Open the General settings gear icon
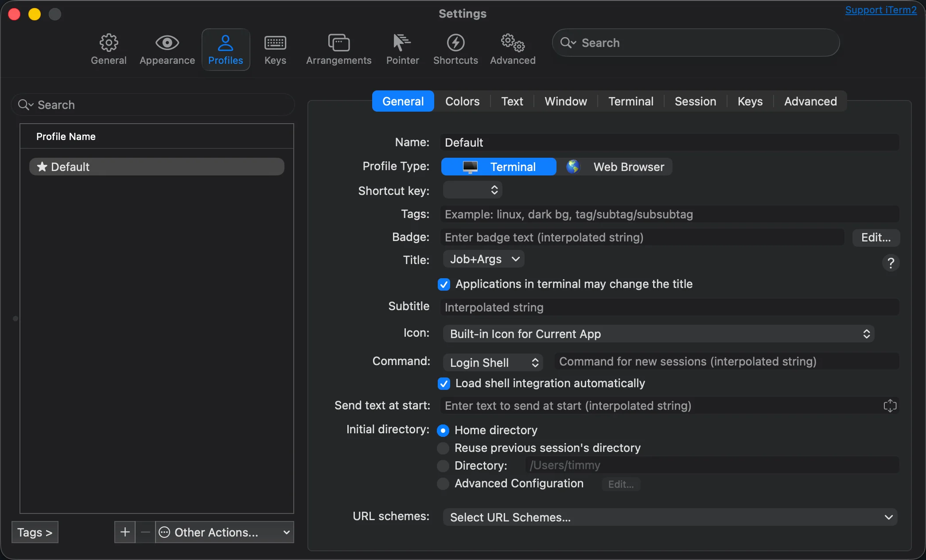Viewport: 926px width, 560px height. pyautogui.click(x=109, y=43)
